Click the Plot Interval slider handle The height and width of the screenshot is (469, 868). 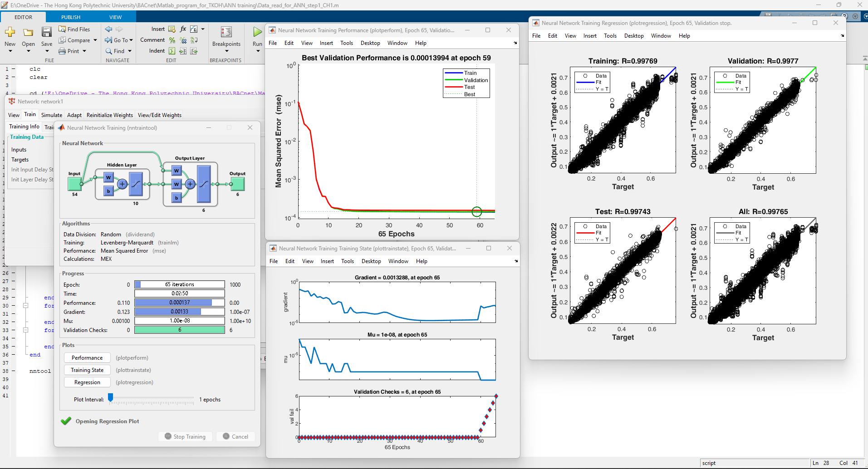110,398
